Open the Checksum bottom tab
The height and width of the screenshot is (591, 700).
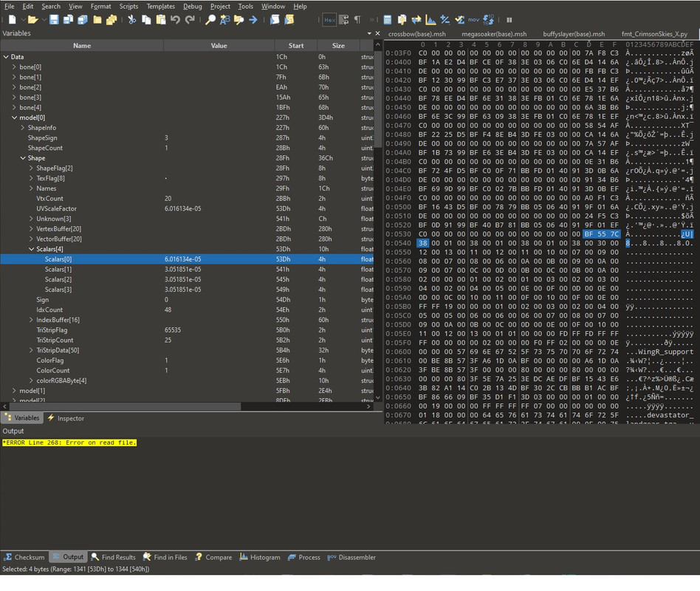(24, 557)
